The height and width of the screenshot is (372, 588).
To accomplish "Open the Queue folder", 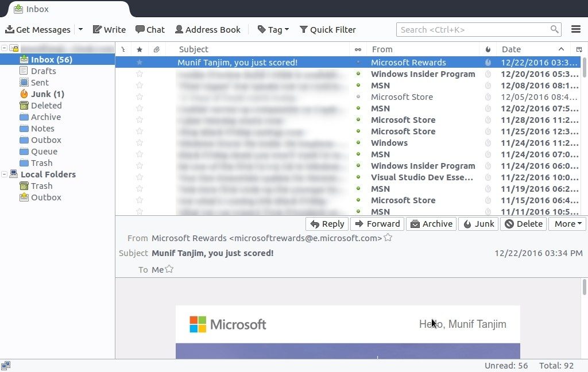I will [x=44, y=152].
